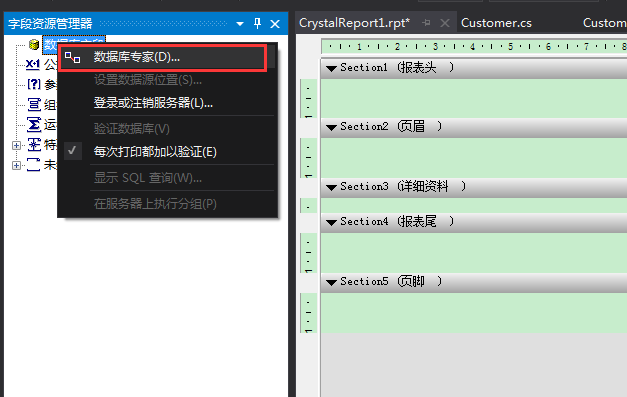
Task: Switch to the CrystalReport1.rpt* tab
Action: point(354,23)
